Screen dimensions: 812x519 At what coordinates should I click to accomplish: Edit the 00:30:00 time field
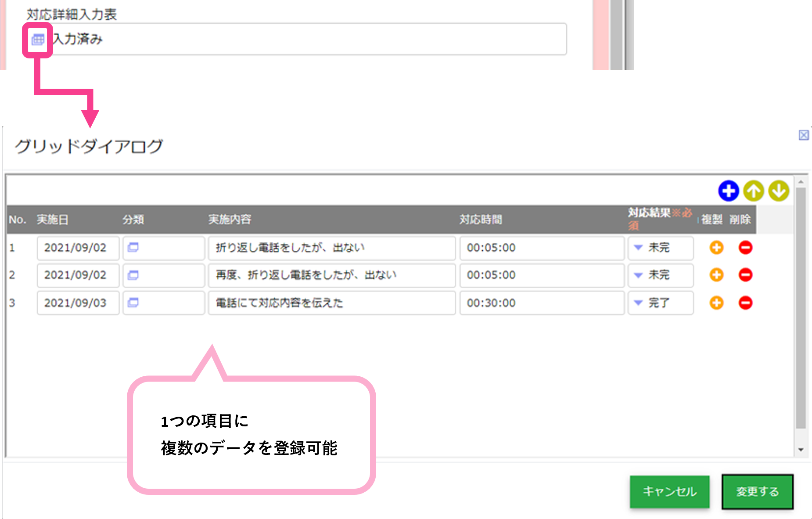pos(542,303)
